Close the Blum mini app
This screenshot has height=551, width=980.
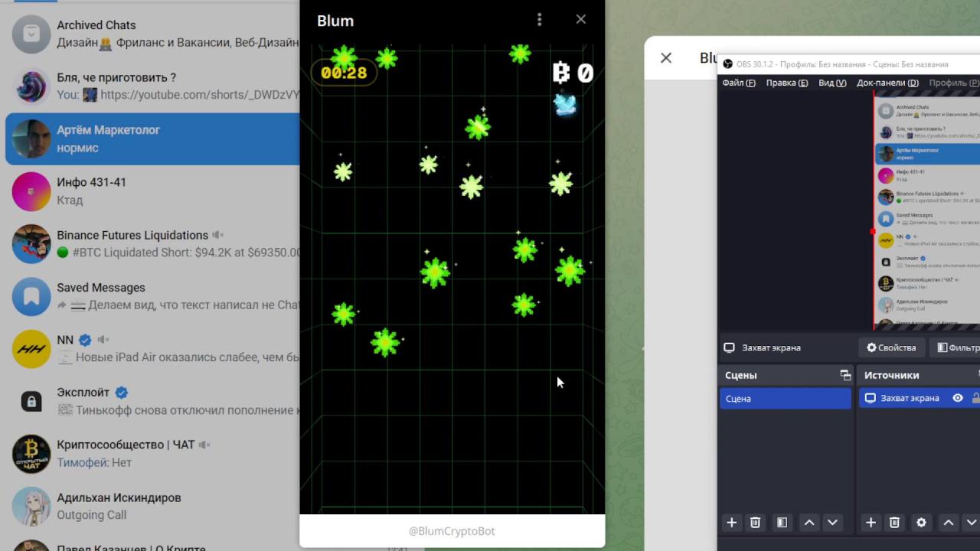tap(581, 19)
